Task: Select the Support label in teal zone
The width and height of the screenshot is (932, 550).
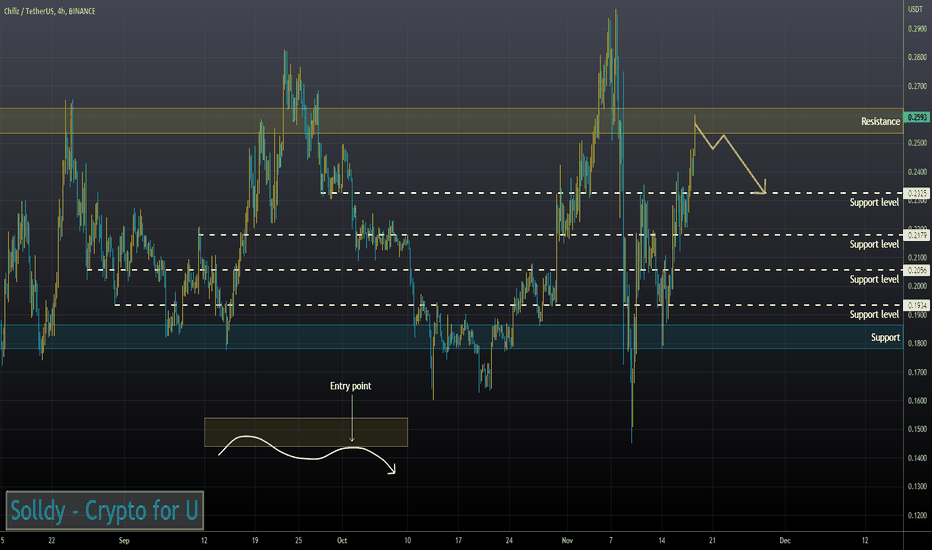Action: point(886,338)
